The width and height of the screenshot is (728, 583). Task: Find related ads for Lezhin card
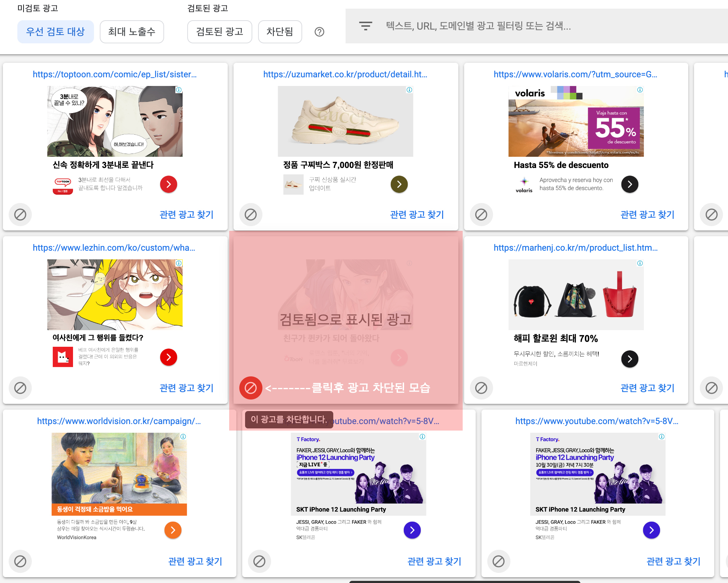point(187,388)
